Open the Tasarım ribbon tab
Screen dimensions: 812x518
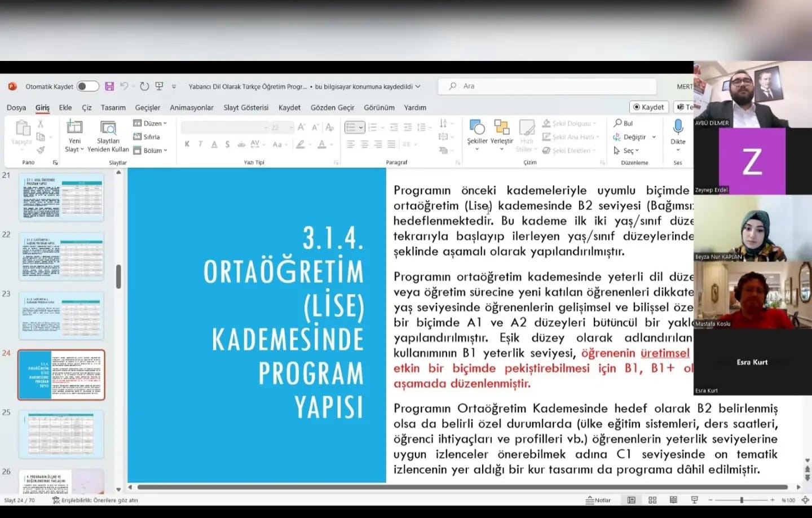pos(113,107)
